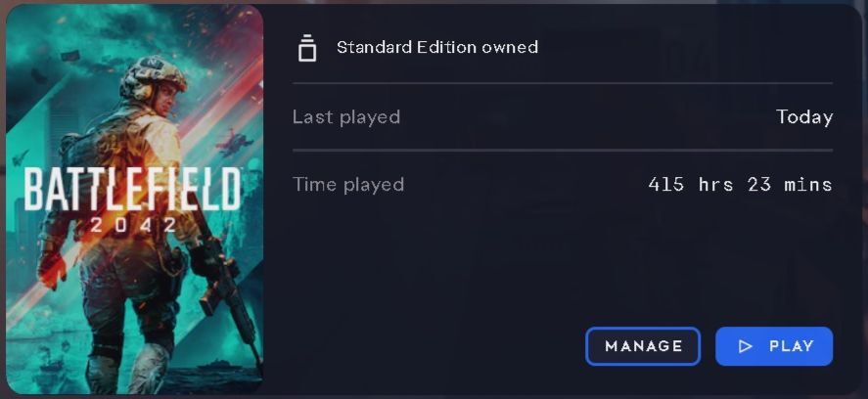The image size is (868, 399).
Task: Select the 'Standard Edition owned' text
Action: tap(437, 47)
